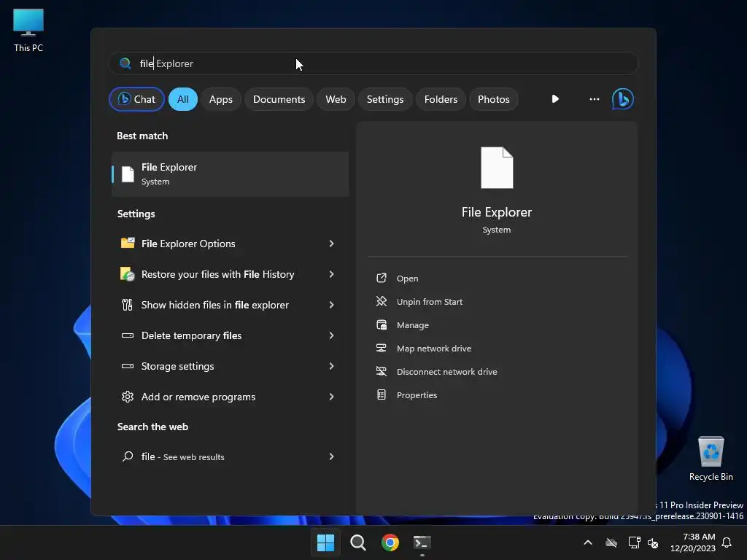Expand Restore your files with File History chevron
The height and width of the screenshot is (560, 747).
(x=332, y=274)
